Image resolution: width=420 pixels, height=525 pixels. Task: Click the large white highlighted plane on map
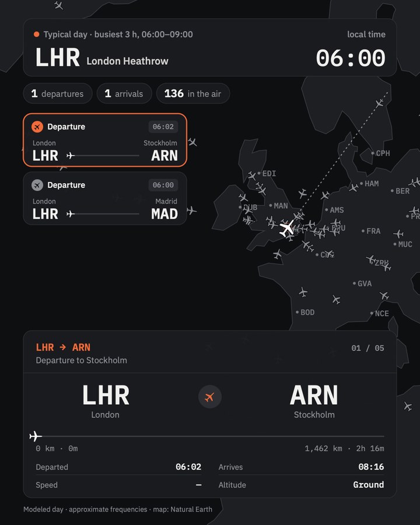[x=287, y=229]
